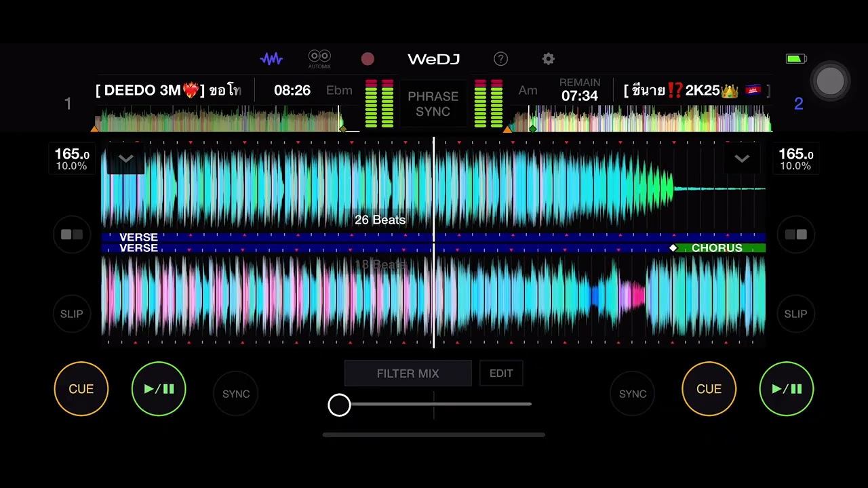Open the EDIT button next to Filter Mix
868x488 pixels.
(501, 373)
